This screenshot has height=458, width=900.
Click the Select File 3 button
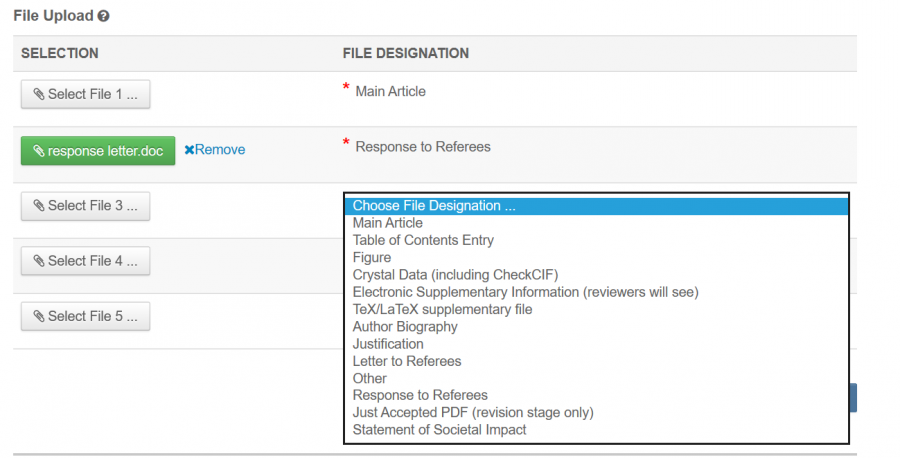pyautogui.click(x=85, y=206)
